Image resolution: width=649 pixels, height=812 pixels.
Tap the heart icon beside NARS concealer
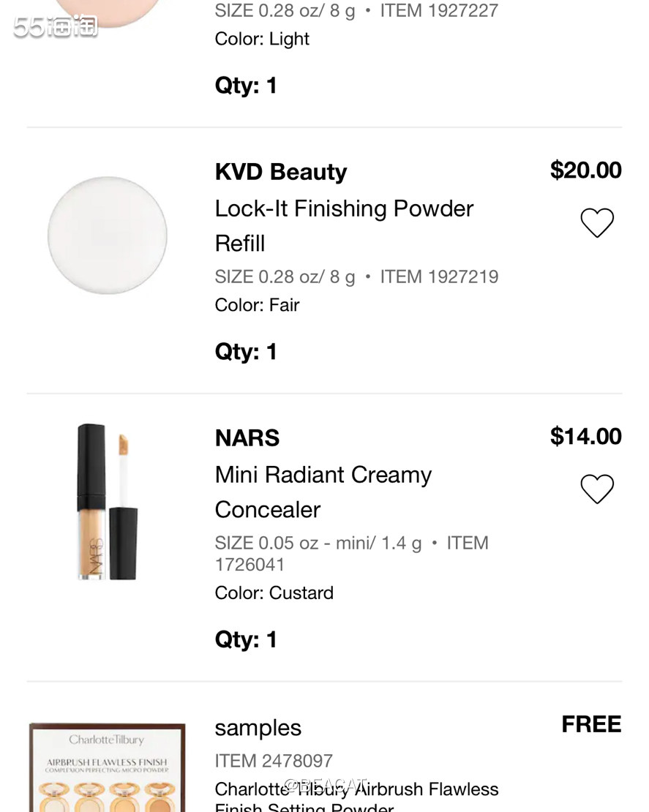tap(597, 489)
